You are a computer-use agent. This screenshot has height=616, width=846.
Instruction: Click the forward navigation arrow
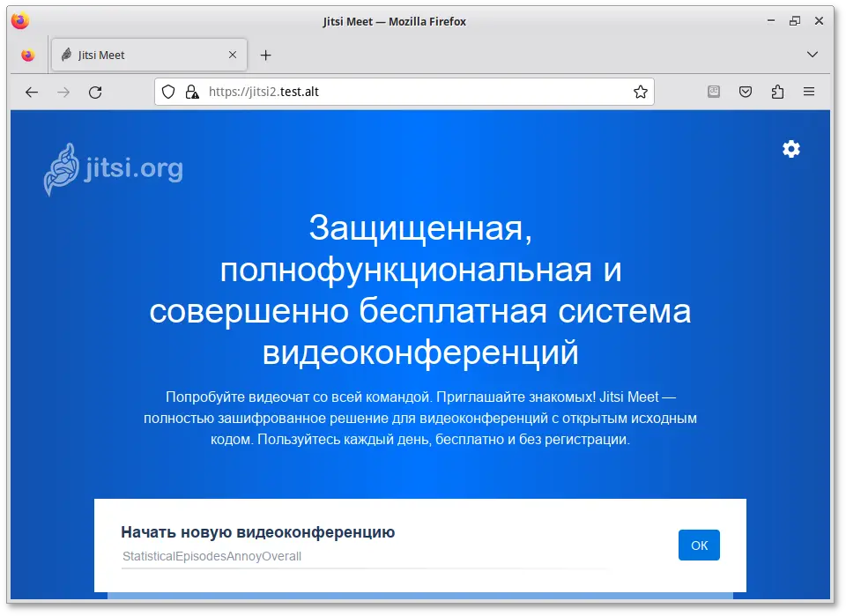pos(63,92)
